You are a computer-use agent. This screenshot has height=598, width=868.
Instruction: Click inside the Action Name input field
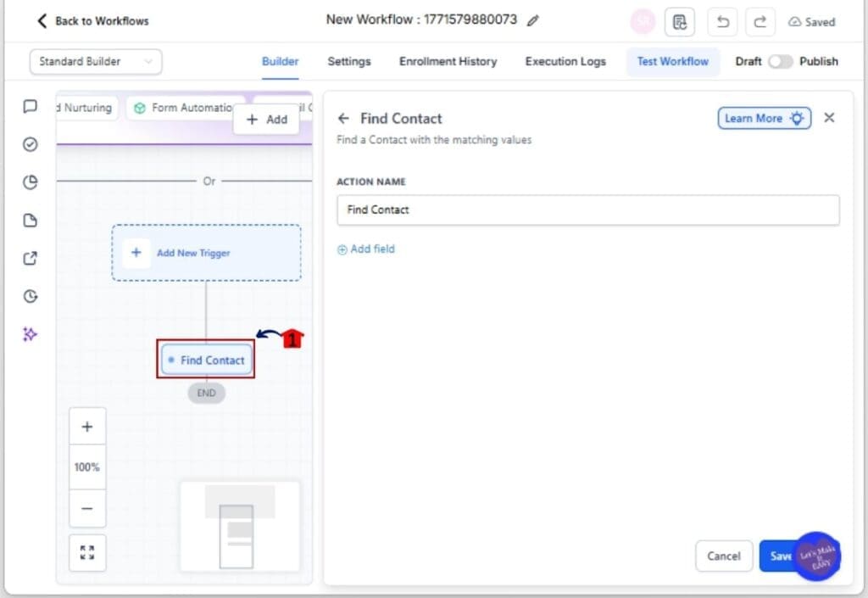click(x=588, y=210)
